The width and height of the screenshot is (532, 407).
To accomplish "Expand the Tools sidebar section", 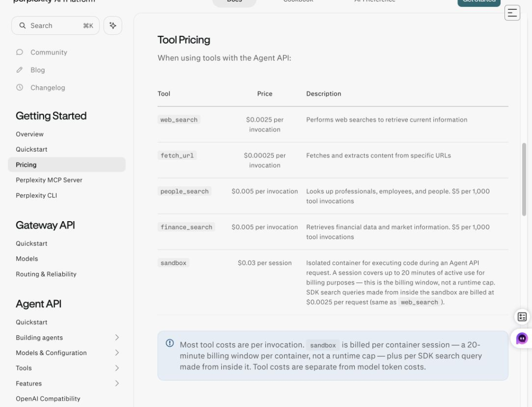I will click(117, 368).
